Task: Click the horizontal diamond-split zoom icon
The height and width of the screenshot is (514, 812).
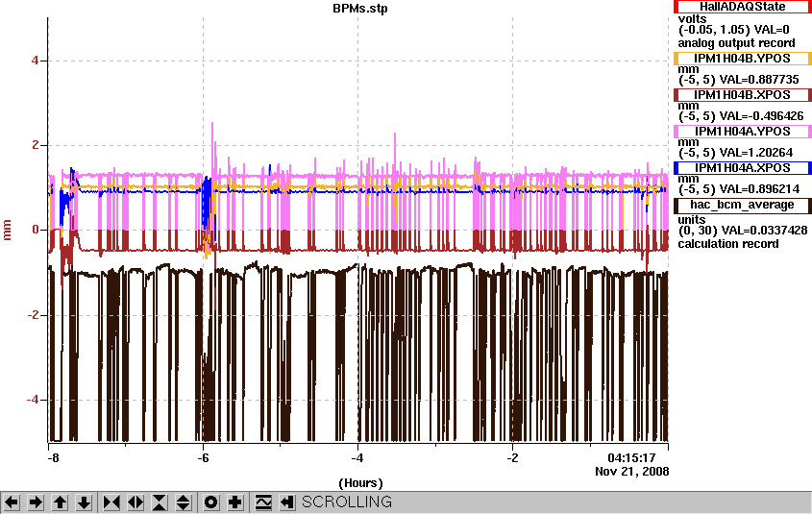Action: (135, 502)
